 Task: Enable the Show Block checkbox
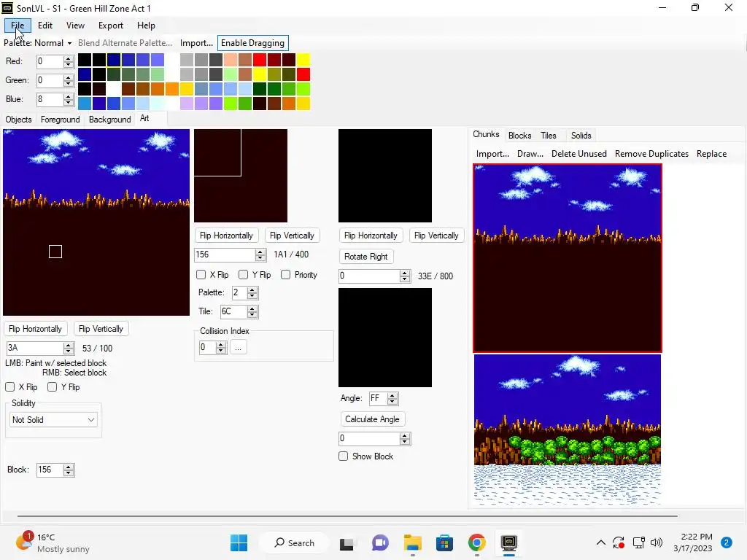[343, 456]
